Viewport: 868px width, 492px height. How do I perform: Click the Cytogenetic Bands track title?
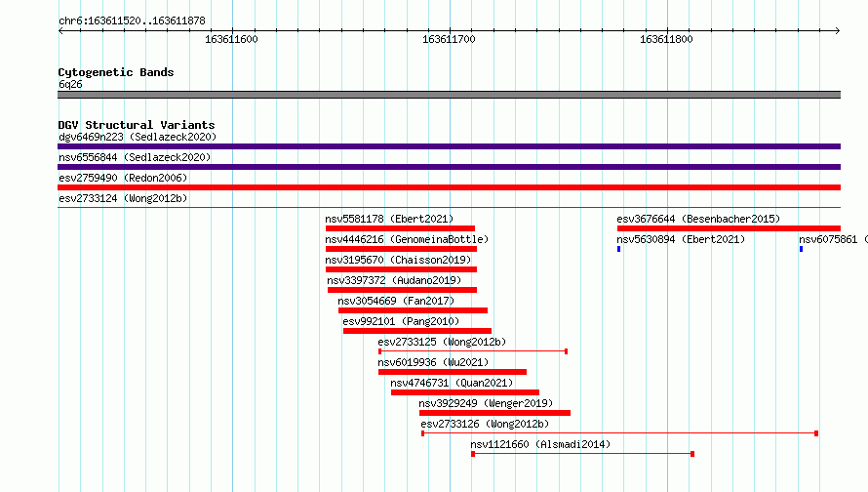pos(116,72)
